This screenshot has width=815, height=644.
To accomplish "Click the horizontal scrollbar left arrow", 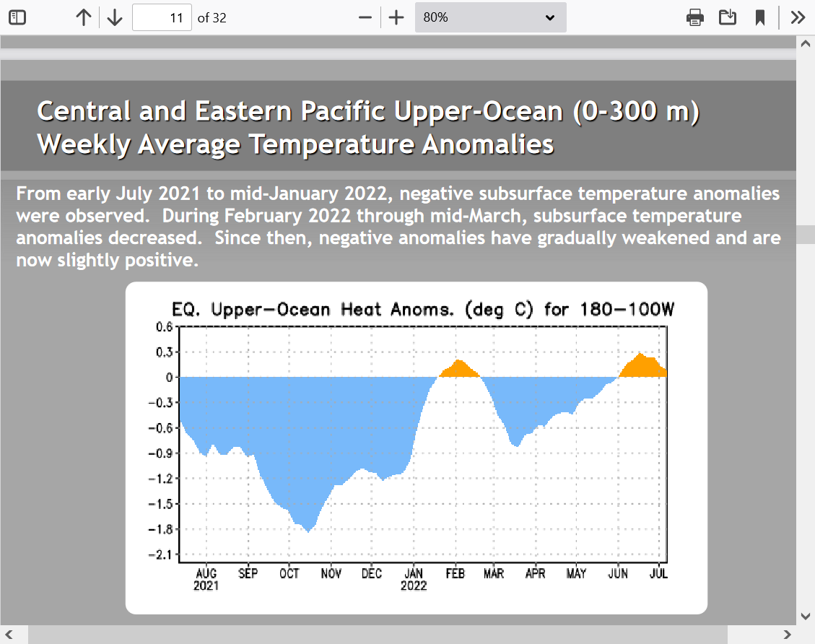I will 9,635.
